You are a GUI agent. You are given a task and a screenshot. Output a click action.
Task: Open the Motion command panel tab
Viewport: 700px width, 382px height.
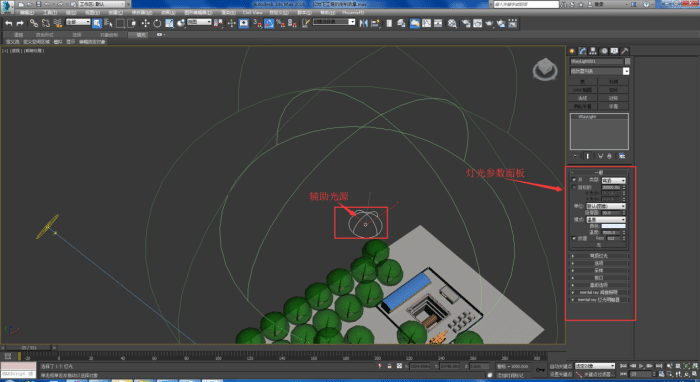[x=604, y=51]
